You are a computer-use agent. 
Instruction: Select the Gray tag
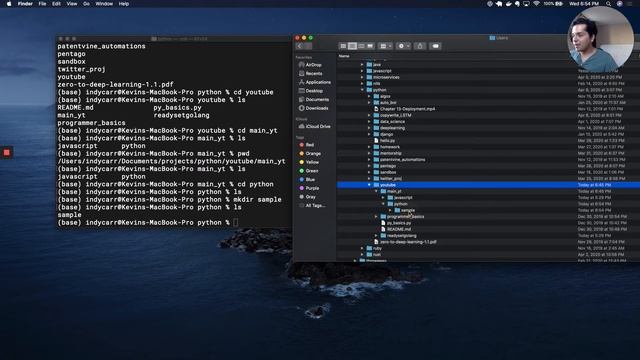pyautogui.click(x=307, y=197)
